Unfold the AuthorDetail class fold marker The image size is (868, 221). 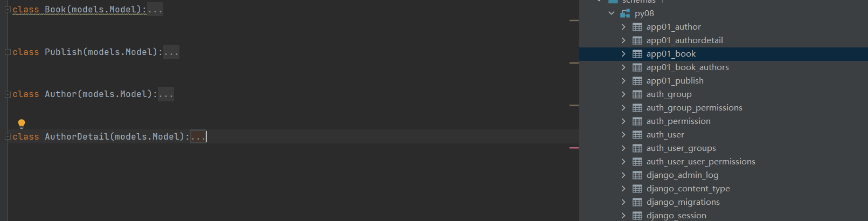(x=8, y=137)
